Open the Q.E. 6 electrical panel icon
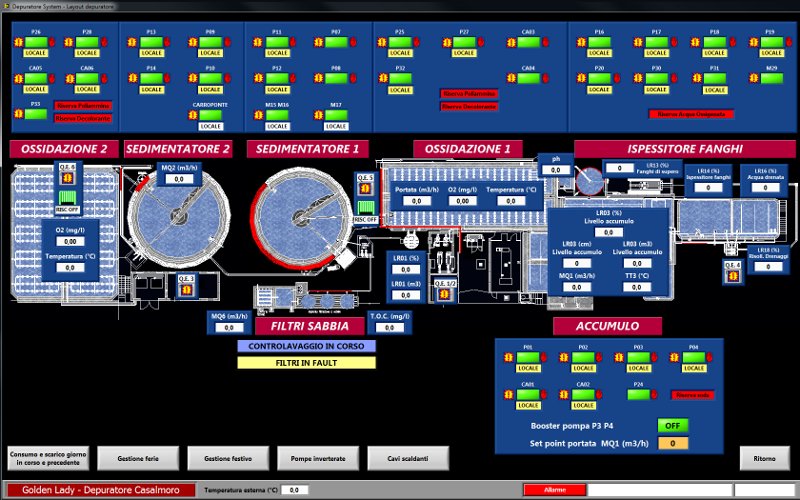Screen dimensions: 800x500 67,178
